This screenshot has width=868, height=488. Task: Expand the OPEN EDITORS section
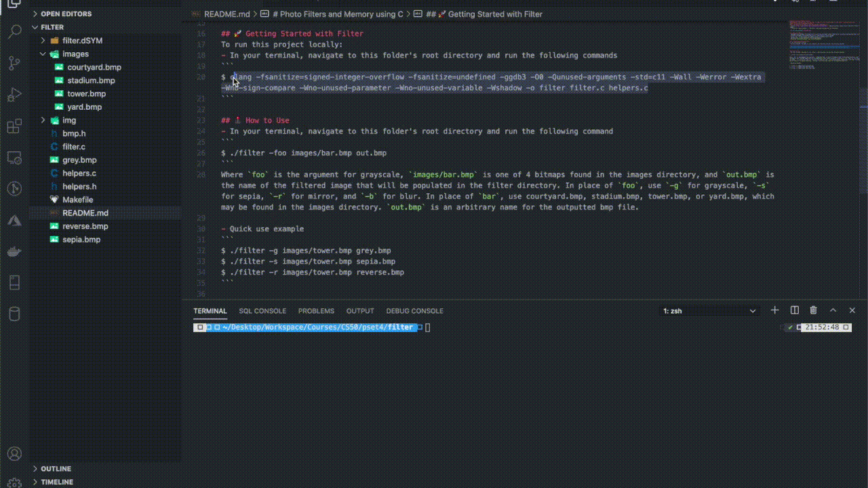[66, 14]
